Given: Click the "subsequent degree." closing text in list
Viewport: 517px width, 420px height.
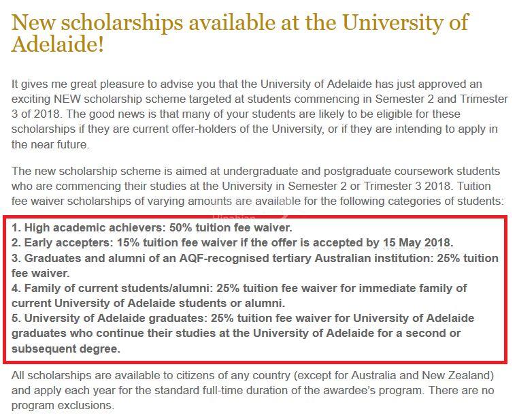Looking at the screenshot, I should (66, 349).
